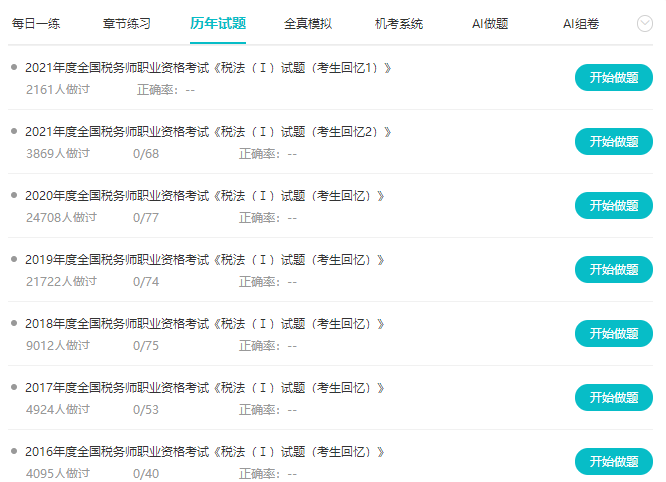Screen dimensions: 666x482
Task: Click the 4924人做过 count text
Action: pyautogui.click(x=58, y=409)
